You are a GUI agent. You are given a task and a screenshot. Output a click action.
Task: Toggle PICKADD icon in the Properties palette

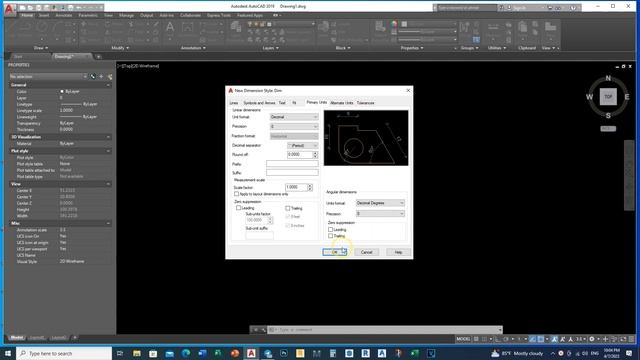93,76
